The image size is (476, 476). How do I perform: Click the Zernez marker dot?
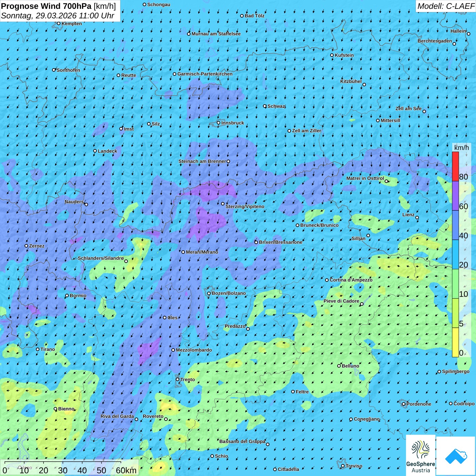tap(26, 246)
